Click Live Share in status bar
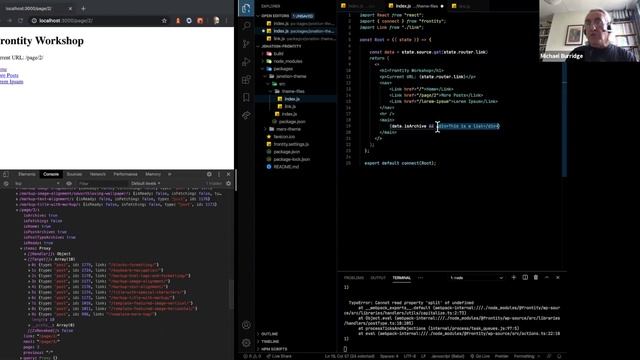The width and height of the screenshot is (640, 360). 279,356
